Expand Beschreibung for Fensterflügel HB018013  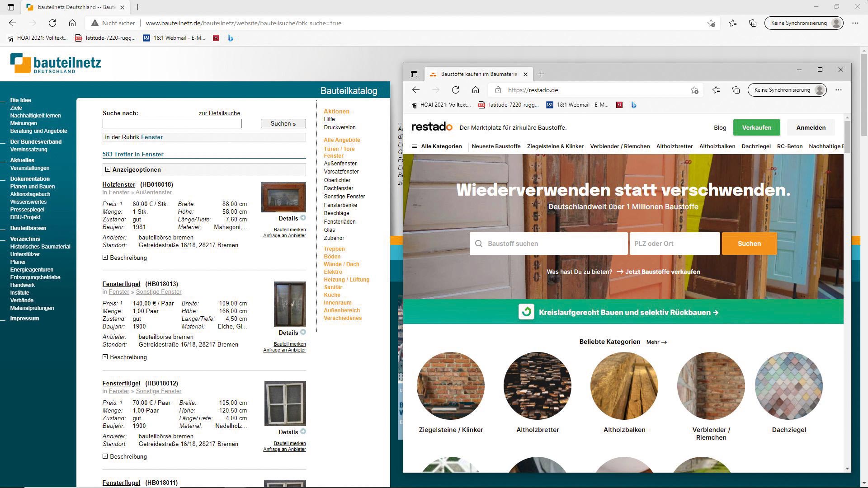click(105, 357)
